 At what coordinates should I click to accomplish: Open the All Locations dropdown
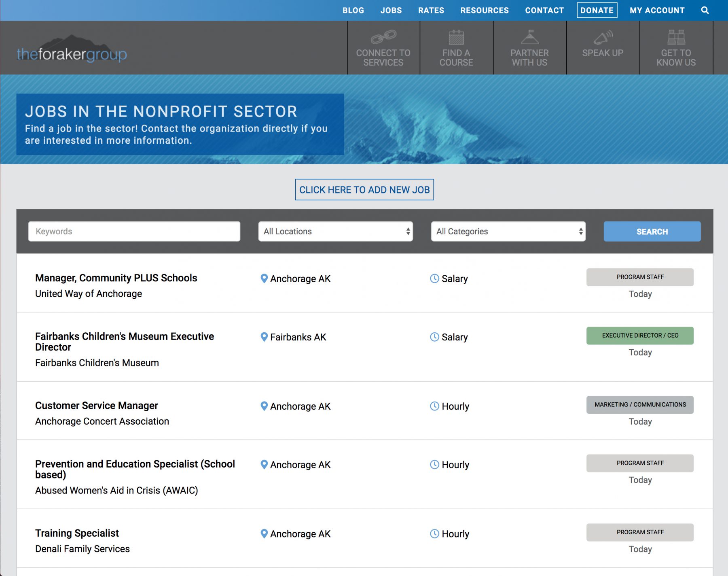click(336, 232)
